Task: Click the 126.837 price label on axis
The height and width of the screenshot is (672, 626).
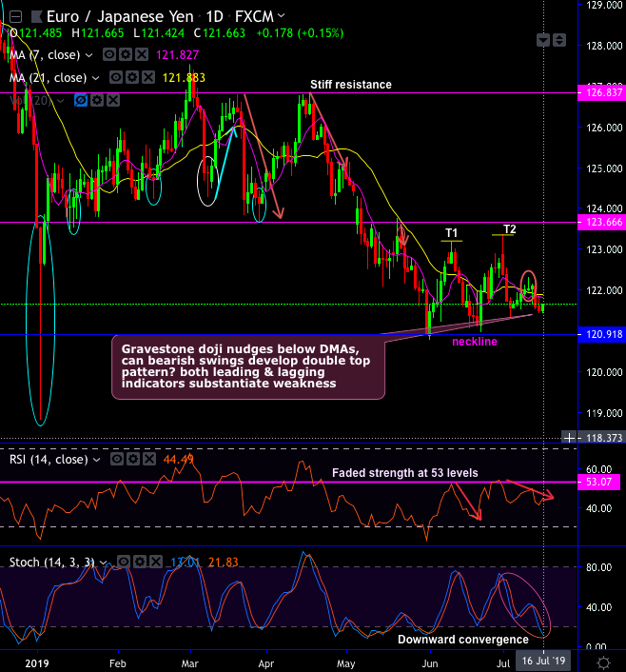Action: click(x=603, y=92)
